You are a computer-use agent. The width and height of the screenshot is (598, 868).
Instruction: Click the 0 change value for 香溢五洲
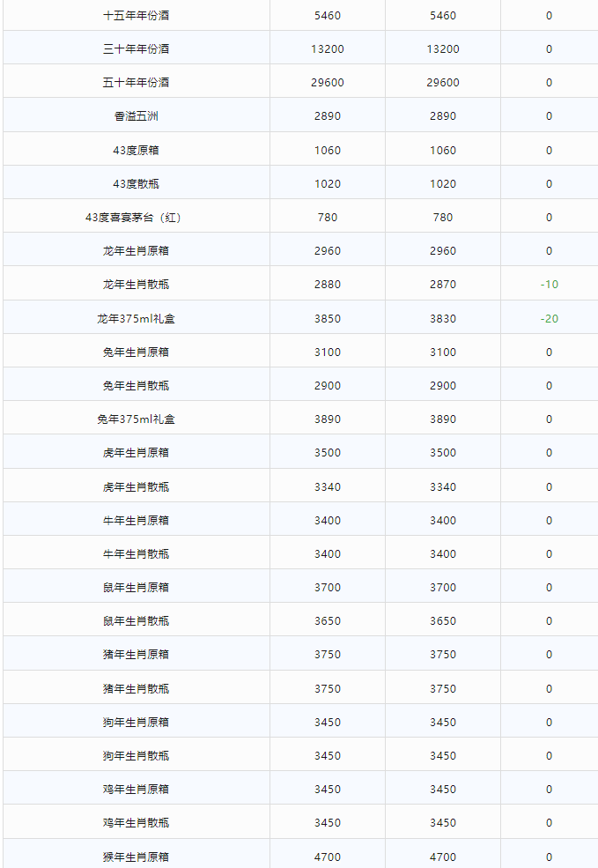tap(550, 116)
